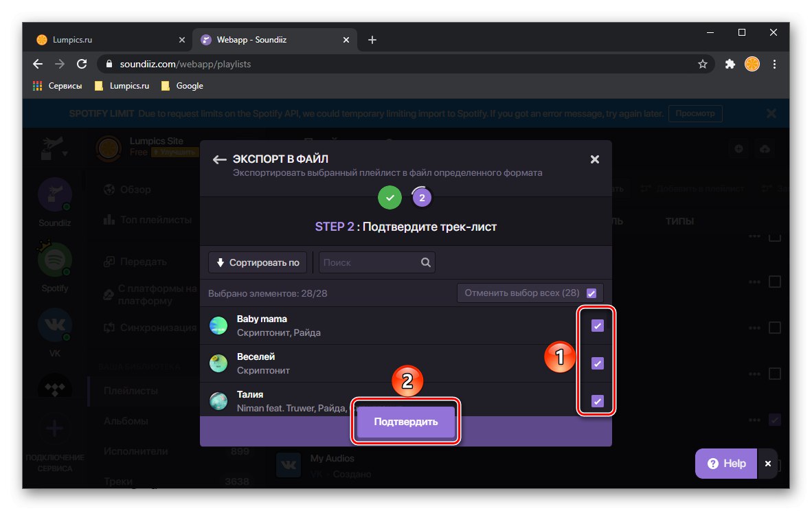Open С платформы на платформу menu item
Viewport: 812px width, 511px height.
coord(150,294)
